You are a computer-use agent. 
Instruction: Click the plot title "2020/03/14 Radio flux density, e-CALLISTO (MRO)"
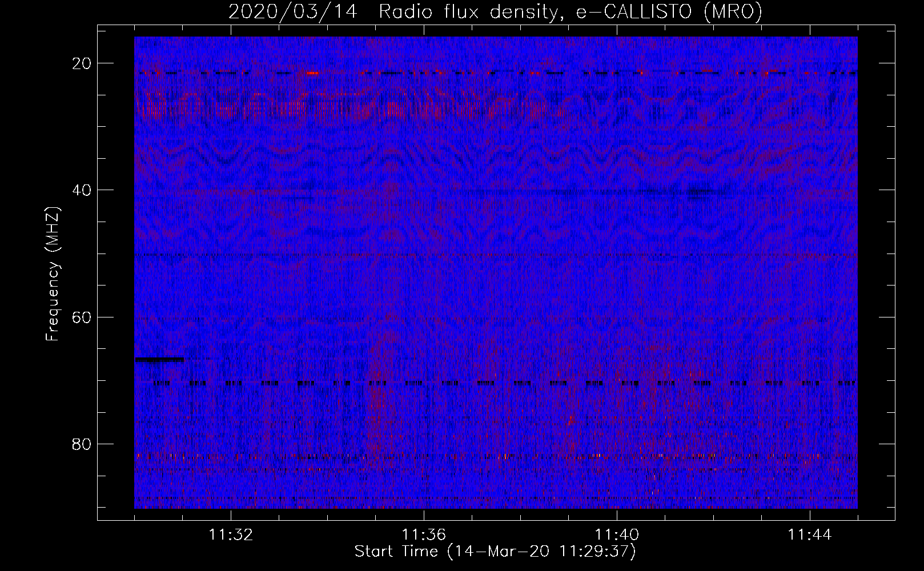[495, 11]
